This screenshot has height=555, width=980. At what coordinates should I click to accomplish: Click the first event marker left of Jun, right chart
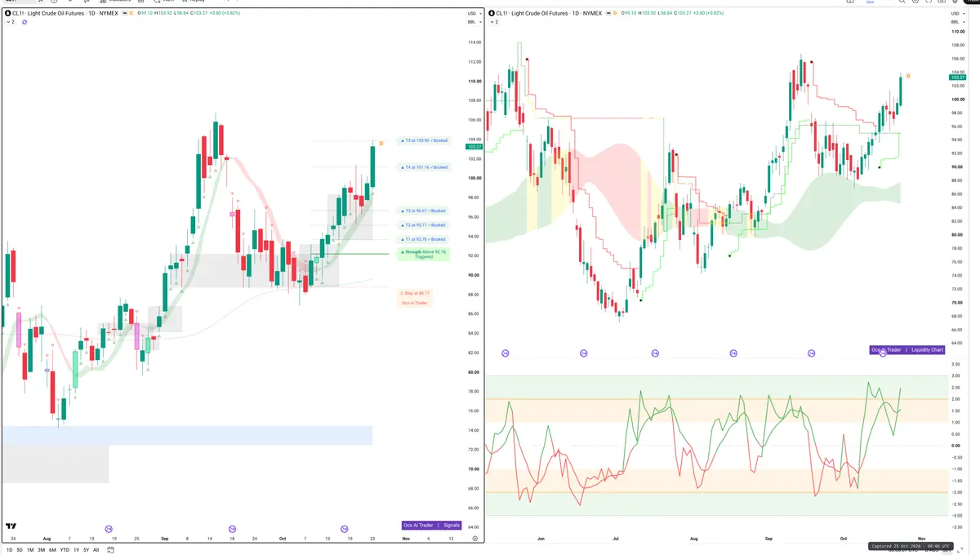point(506,353)
